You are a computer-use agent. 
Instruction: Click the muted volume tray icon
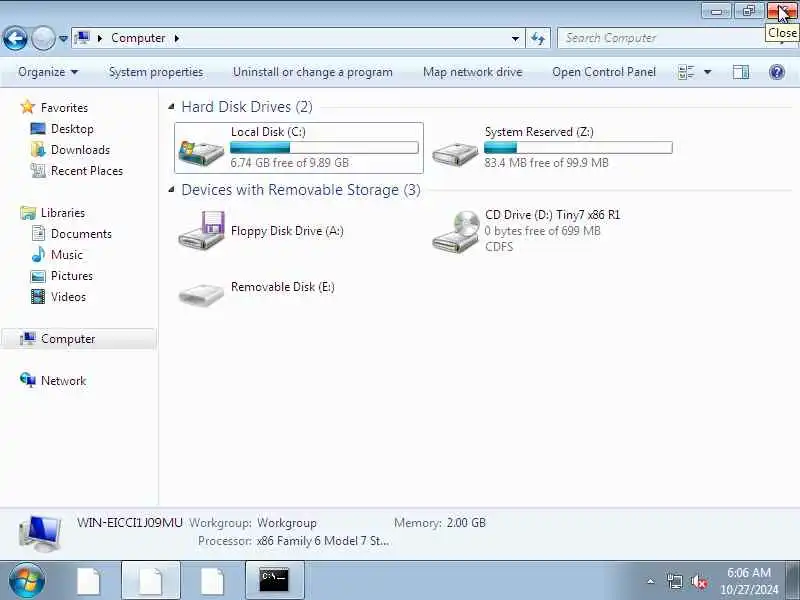[698, 581]
